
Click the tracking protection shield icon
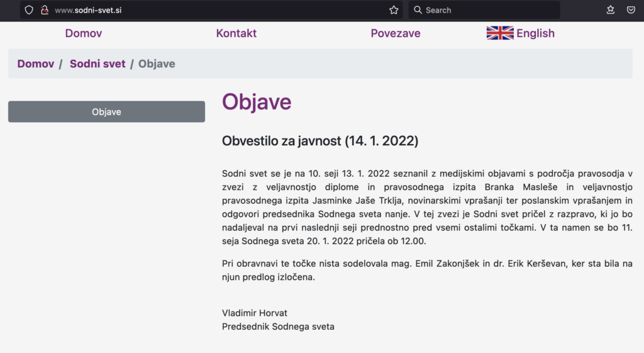29,10
